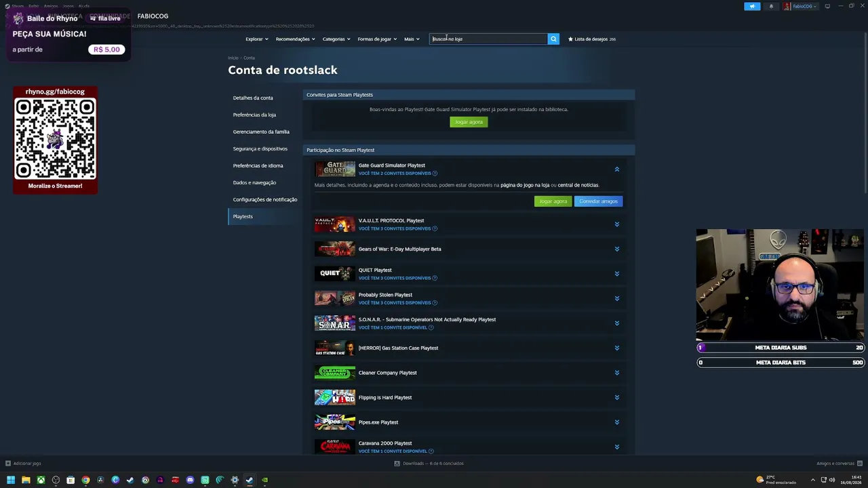Screen dimensions: 868x488
Task: Open info icon beside V.A.U.L.T. PROTOCOL invites
Action: [435, 228]
